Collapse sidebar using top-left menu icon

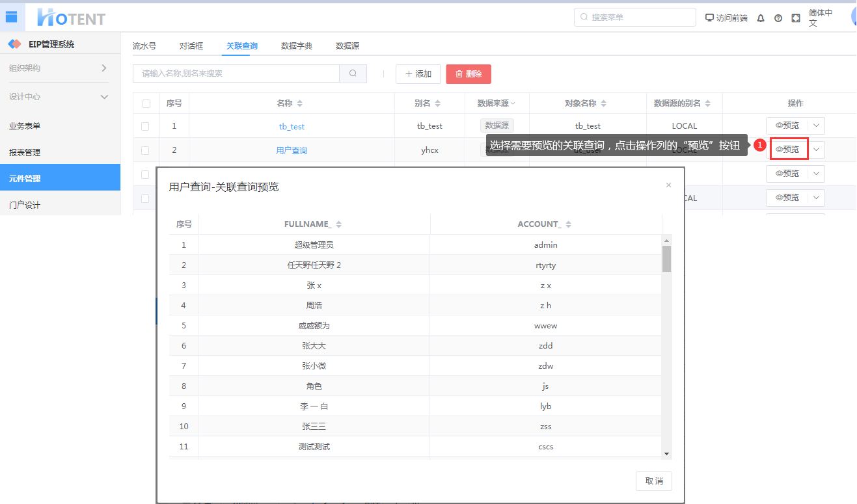click(11, 17)
